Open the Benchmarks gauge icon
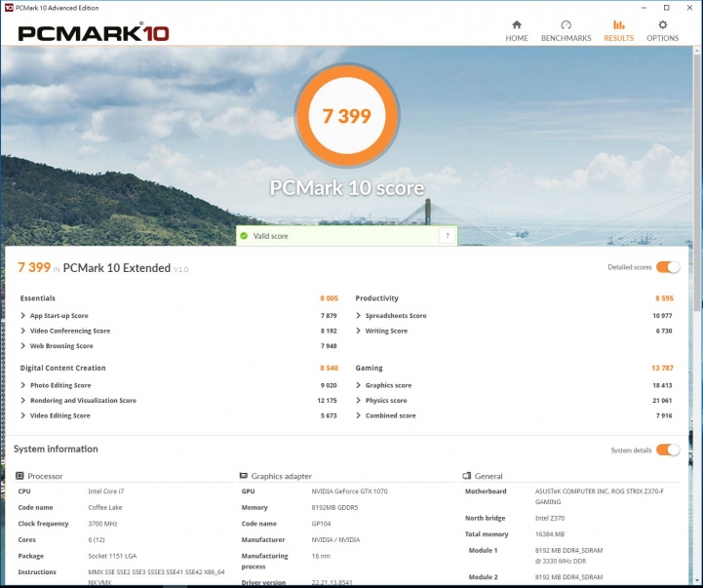 566,24
